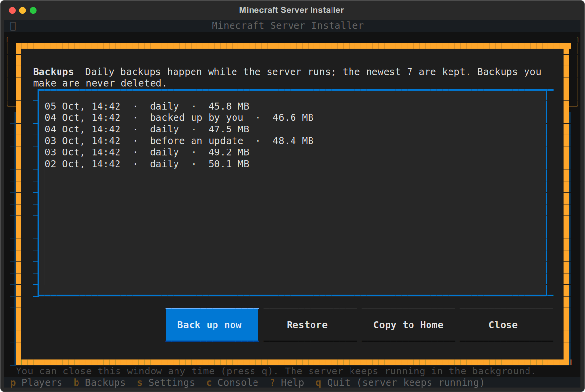
Task: Open Console from the footer shortcuts
Action: click(232, 383)
